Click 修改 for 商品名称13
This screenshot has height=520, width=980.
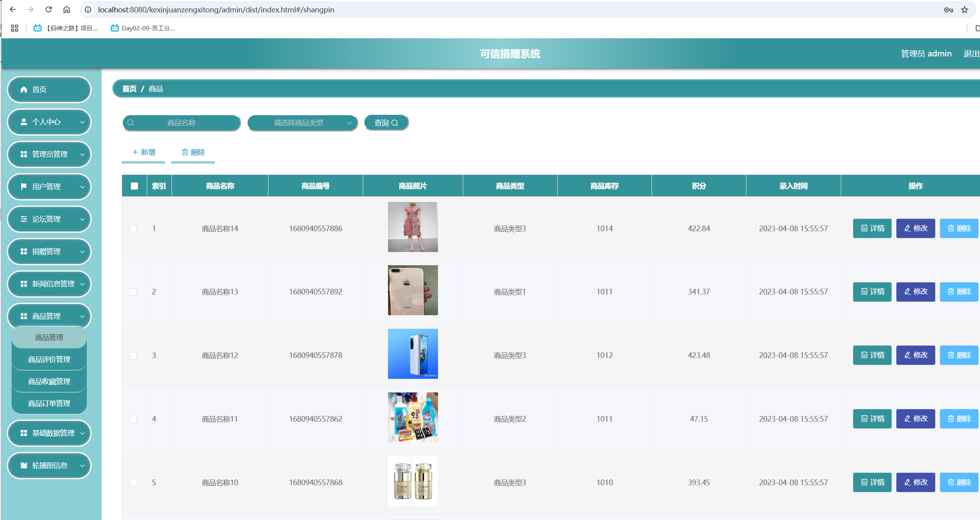[x=916, y=292]
